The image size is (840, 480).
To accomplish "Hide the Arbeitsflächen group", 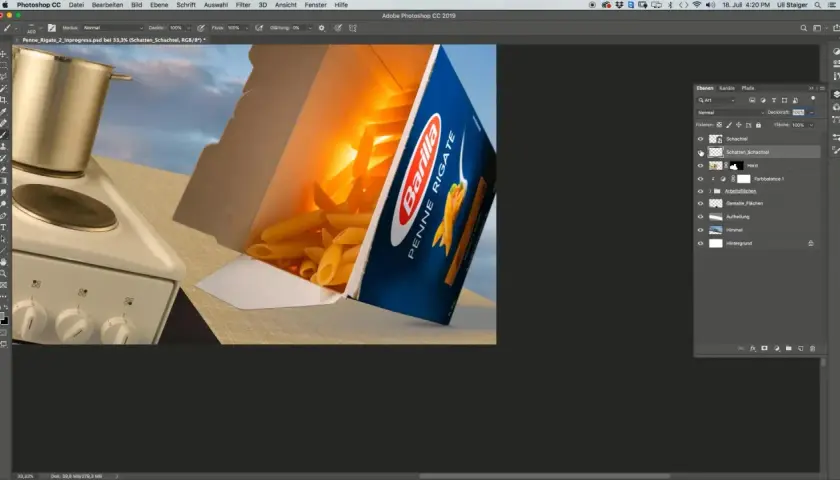I will [700, 191].
